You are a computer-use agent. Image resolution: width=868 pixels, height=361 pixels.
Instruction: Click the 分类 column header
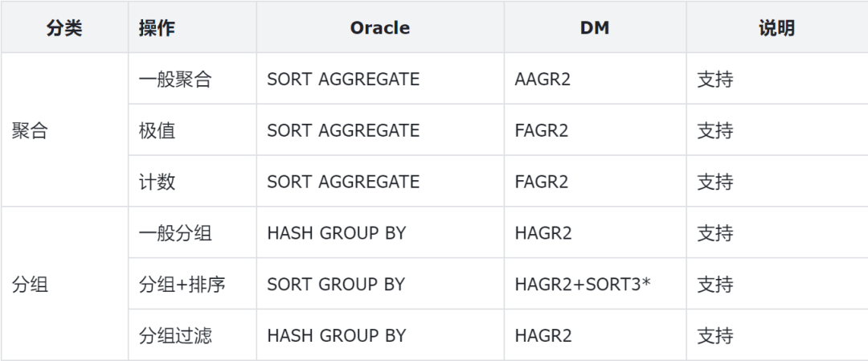(64, 28)
